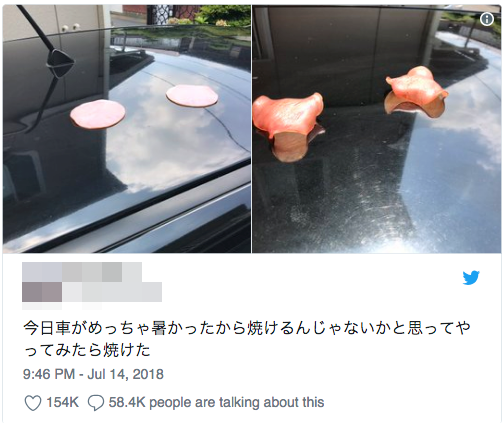Click the 154K likes count
Viewport: 502px width, 423px height.
click(x=62, y=402)
